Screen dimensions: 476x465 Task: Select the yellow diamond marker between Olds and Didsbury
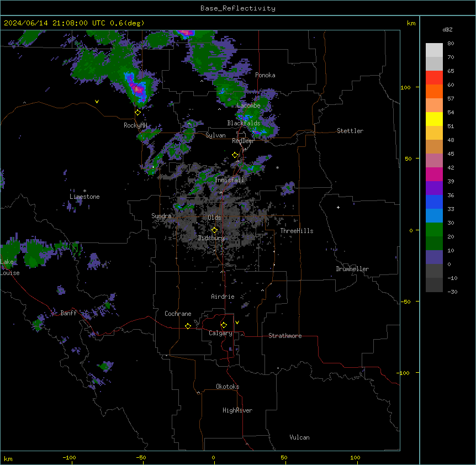(x=214, y=230)
